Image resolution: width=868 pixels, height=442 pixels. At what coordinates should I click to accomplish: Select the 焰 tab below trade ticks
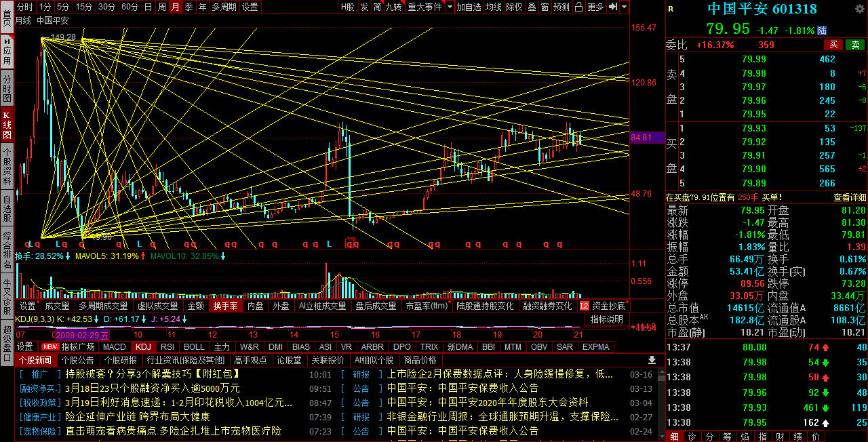pos(745,436)
